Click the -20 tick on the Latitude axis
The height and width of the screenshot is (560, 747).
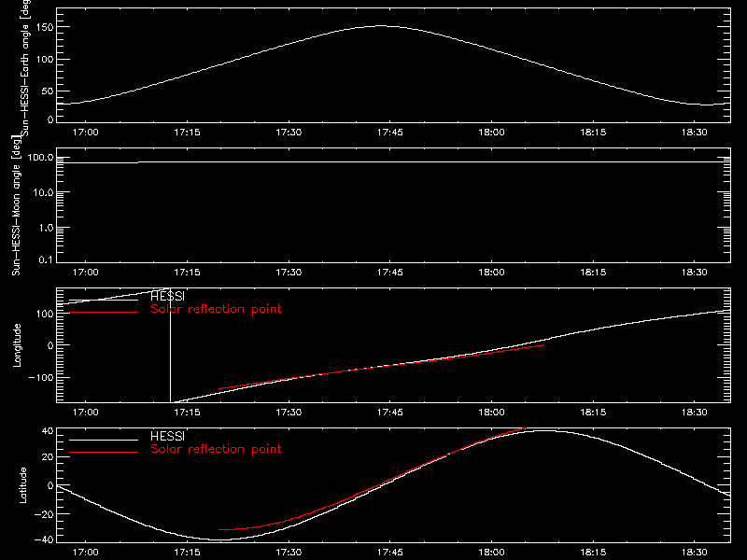[44, 514]
